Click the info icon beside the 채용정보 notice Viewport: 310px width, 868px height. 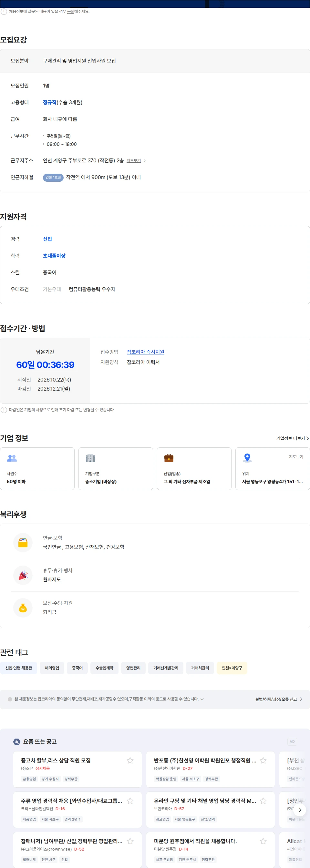pyautogui.click(x=4, y=11)
